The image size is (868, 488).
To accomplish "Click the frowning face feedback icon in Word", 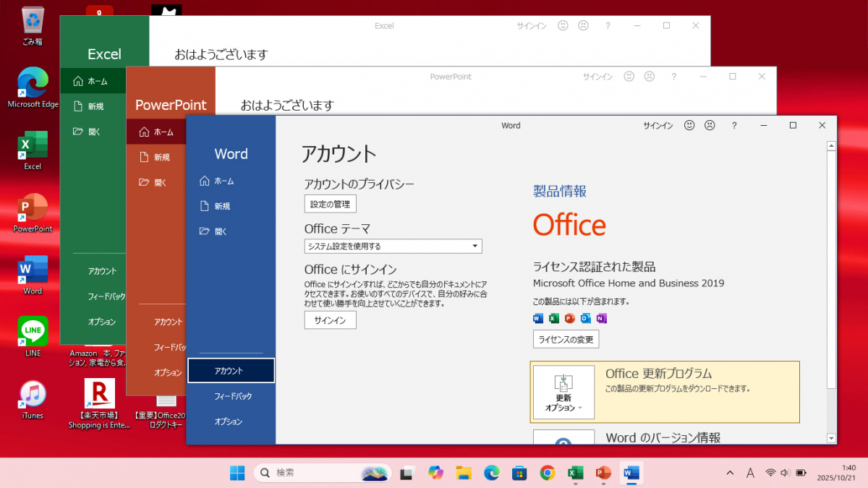I will (710, 125).
